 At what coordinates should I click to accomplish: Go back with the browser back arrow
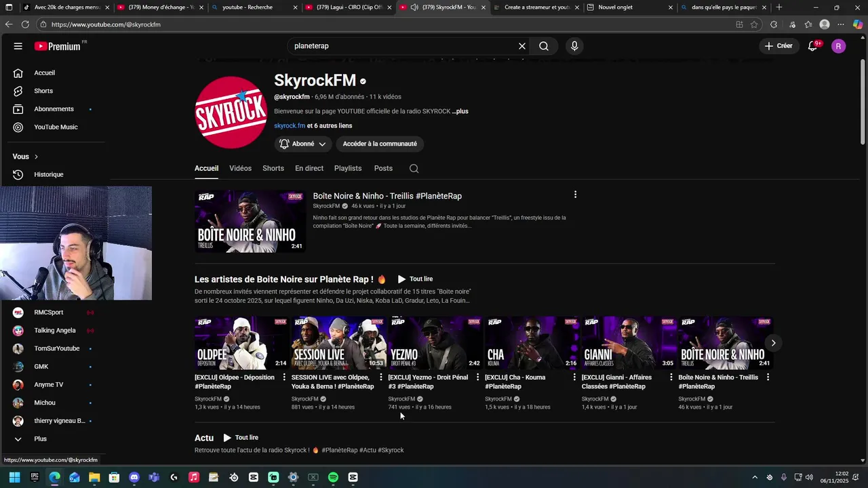point(9,24)
